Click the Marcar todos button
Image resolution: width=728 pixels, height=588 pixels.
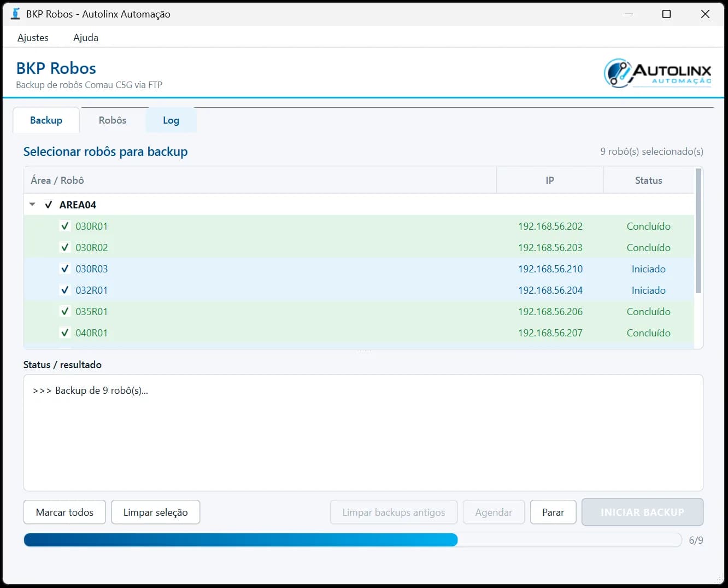click(64, 513)
